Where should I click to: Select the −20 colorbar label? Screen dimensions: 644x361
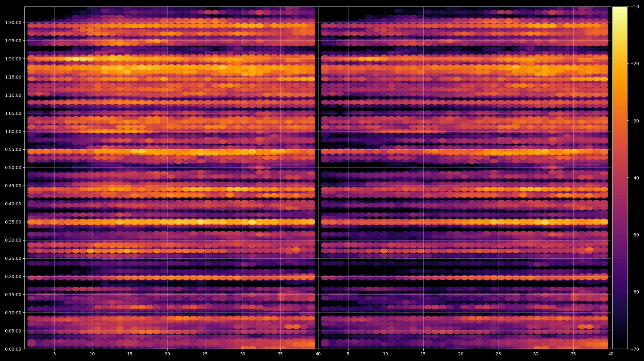click(635, 64)
